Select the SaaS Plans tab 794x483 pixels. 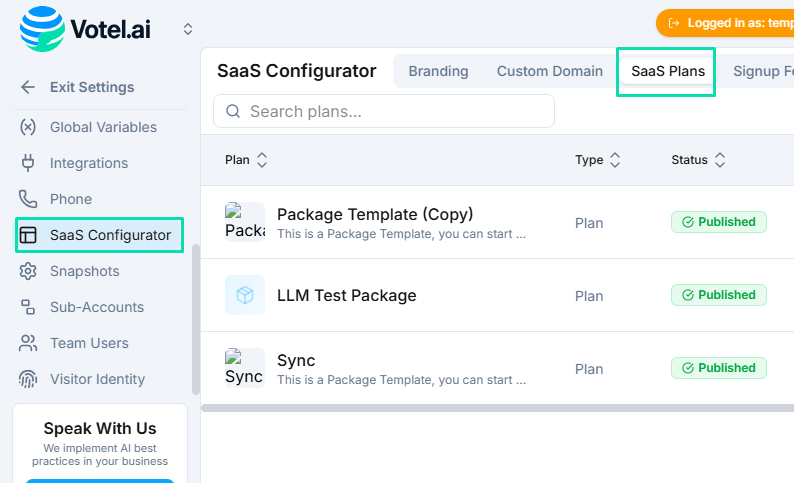pyautogui.click(x=668, y=71)
